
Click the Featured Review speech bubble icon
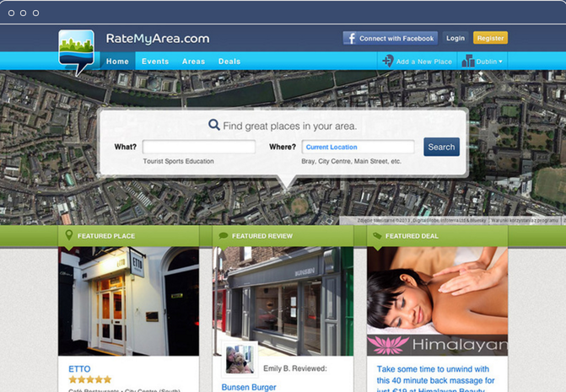pyautogui.click(x=224, y=235)
